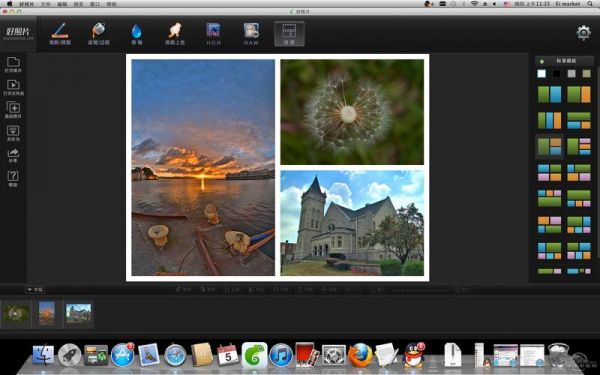Select the pencil-and-ruler crop/adjust tool
600x375 pixels.
point(60,34)
